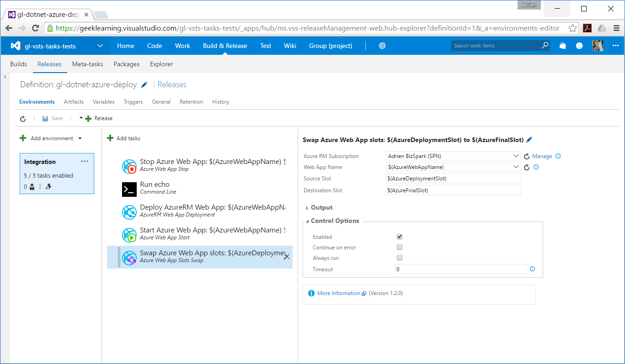
Task: Select the Azure Web App Stop task icon
Action: tap(129, 167)
